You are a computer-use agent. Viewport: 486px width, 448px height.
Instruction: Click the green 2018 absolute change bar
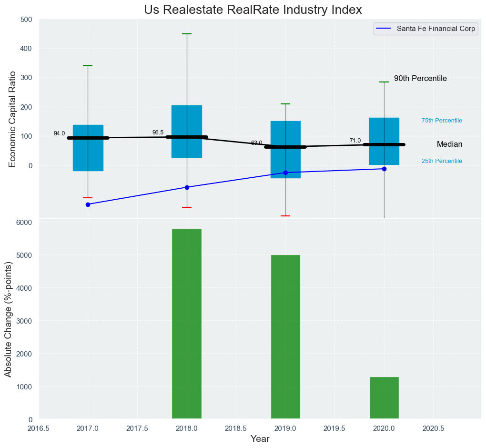[187, 324]
